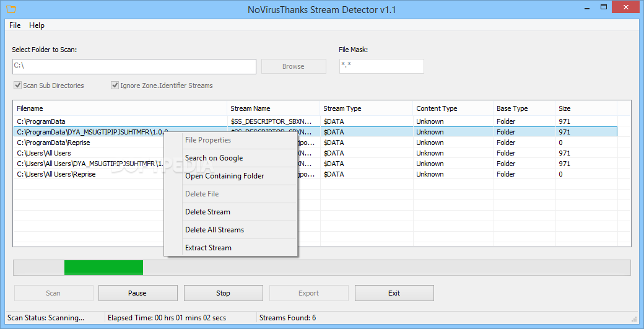Click Folder base type in Reprise ProgramData row
644x329 pixels.
506,143
